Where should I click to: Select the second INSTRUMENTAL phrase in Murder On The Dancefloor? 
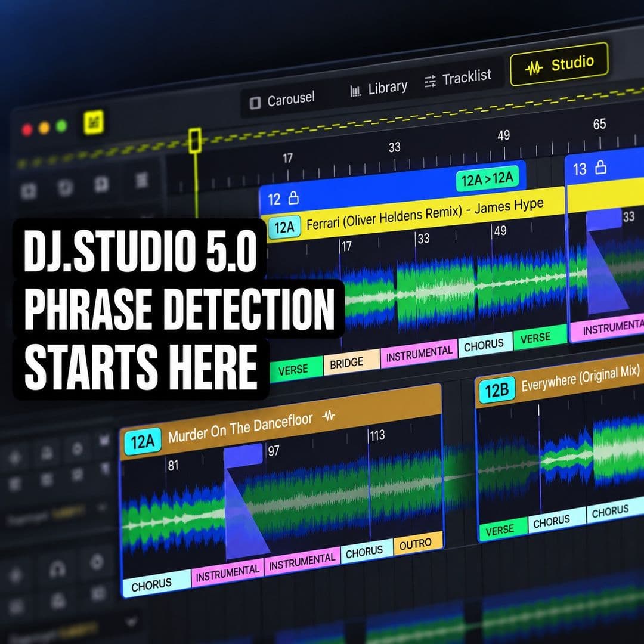point(302,562)
